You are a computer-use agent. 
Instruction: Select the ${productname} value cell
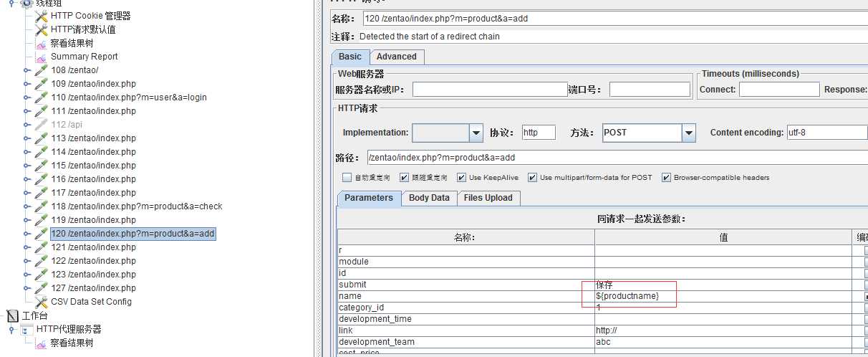point(724,296)
